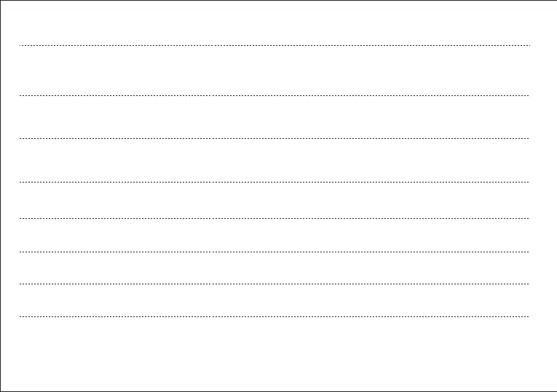Click the writing space between sixth and seventh lines

[x=274, y=268]
